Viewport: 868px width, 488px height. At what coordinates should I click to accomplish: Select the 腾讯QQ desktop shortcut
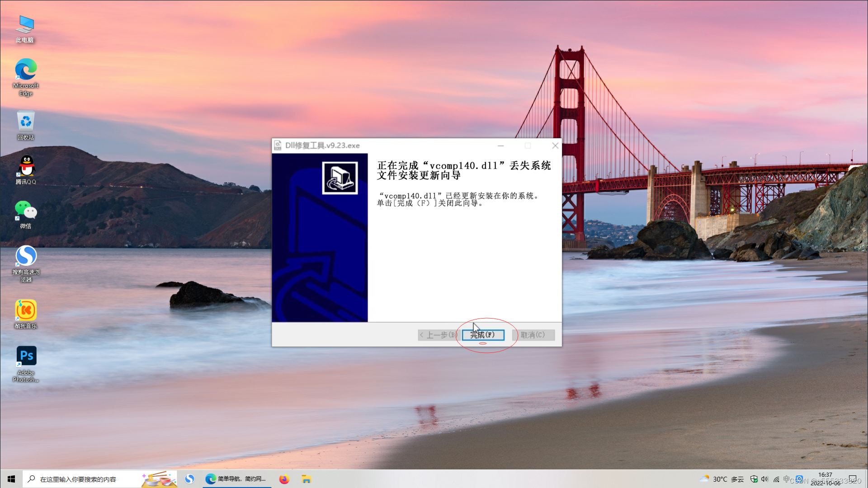(26, 170)
